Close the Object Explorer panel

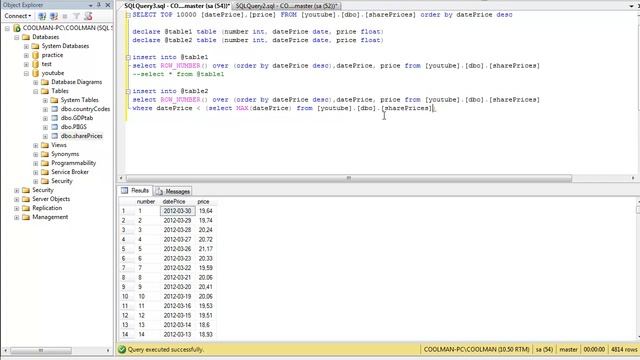point(108,5)
